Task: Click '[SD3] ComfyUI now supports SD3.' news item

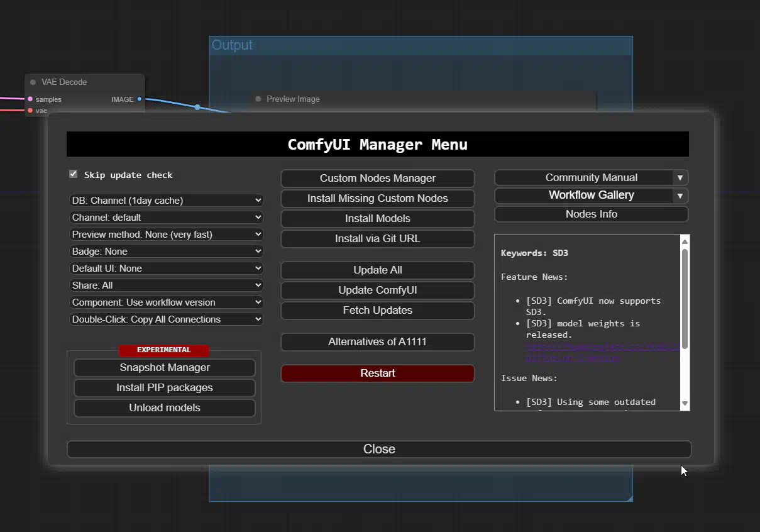Action: (593, 306)
